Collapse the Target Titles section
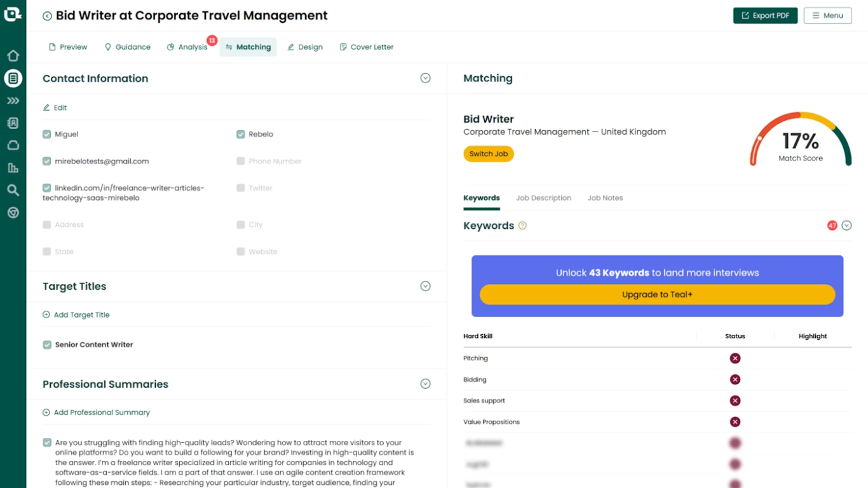This screenshot has width=868, height=488. 425,287
